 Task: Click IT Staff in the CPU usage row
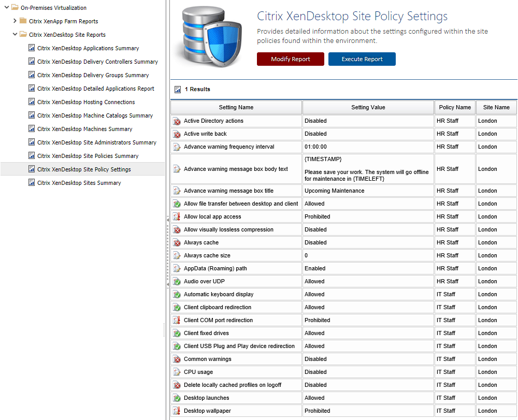coord(445,372)
